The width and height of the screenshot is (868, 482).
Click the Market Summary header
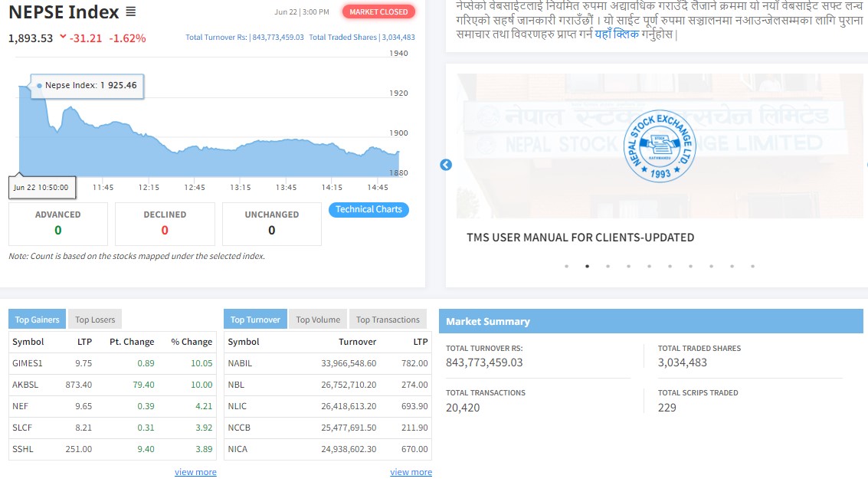[x=651, y=321]
